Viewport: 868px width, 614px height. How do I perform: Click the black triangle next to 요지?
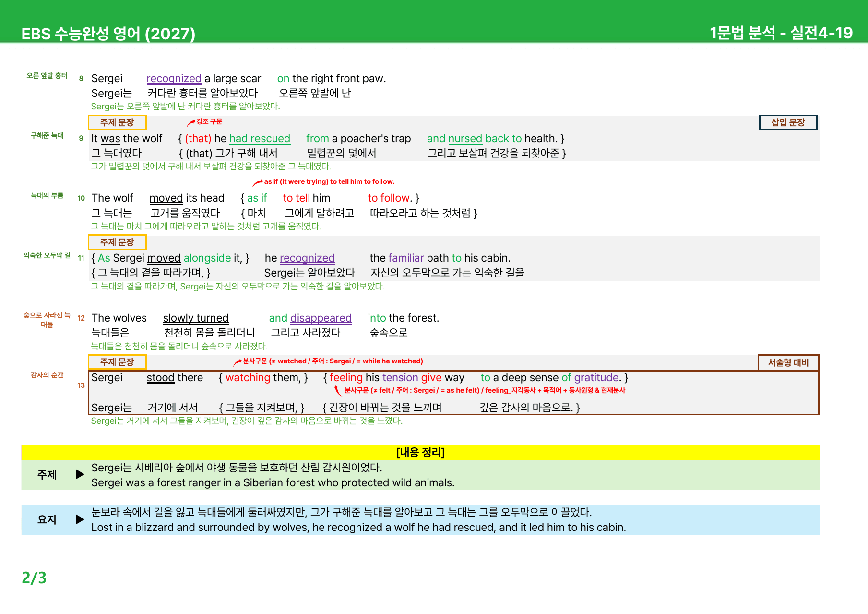[80, 519]
